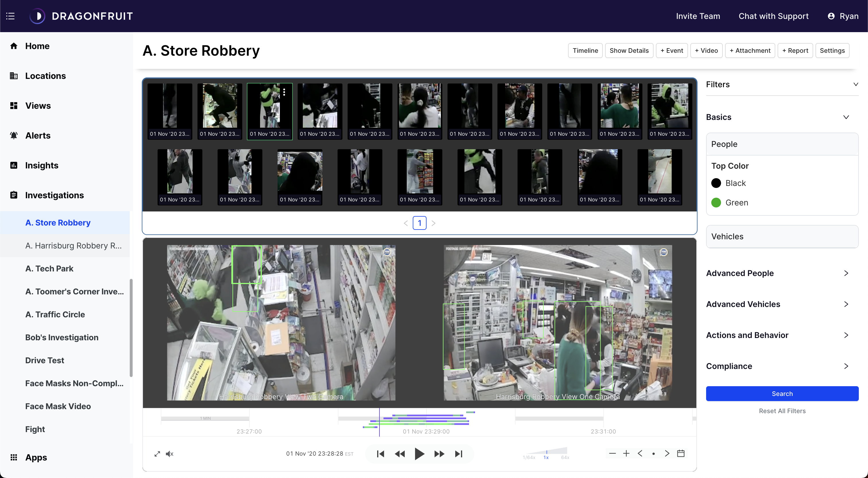Click the fast forward icon
868x478 pixels.
pyautogui.click(x=439, y=454)
